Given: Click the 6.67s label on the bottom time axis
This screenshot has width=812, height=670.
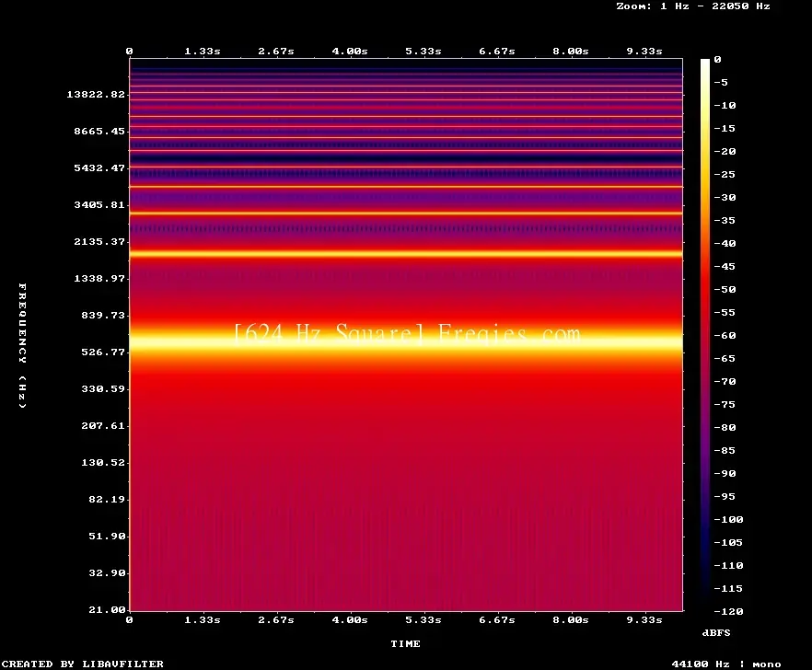Looking at the screenshot, I should coord(496,619).
